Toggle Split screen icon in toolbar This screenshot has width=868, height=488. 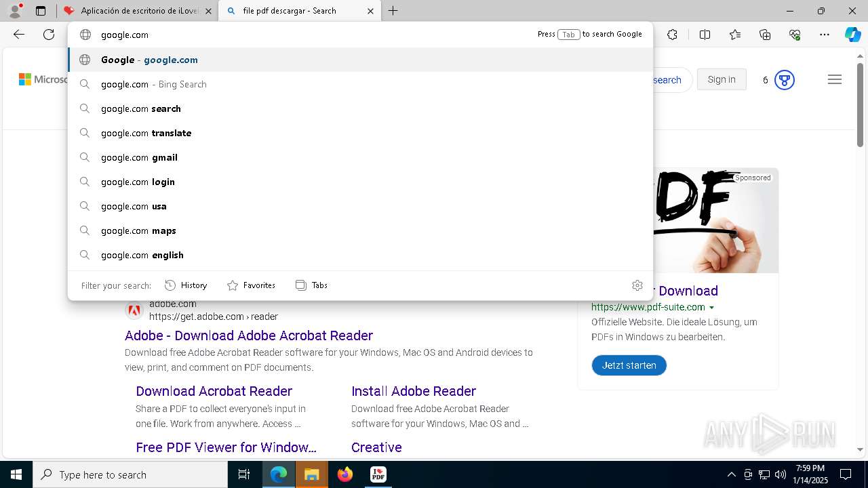(705, 35)
